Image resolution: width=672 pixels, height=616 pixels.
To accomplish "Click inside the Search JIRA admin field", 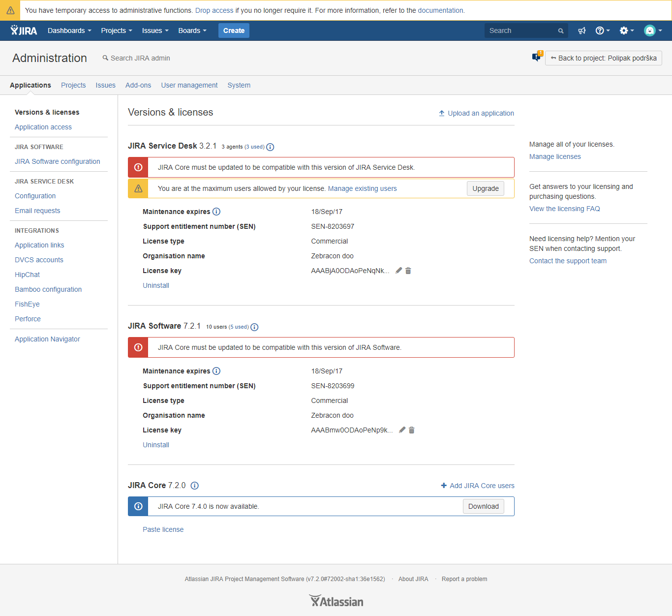I will pyautogui.click(x=140, y=58).
